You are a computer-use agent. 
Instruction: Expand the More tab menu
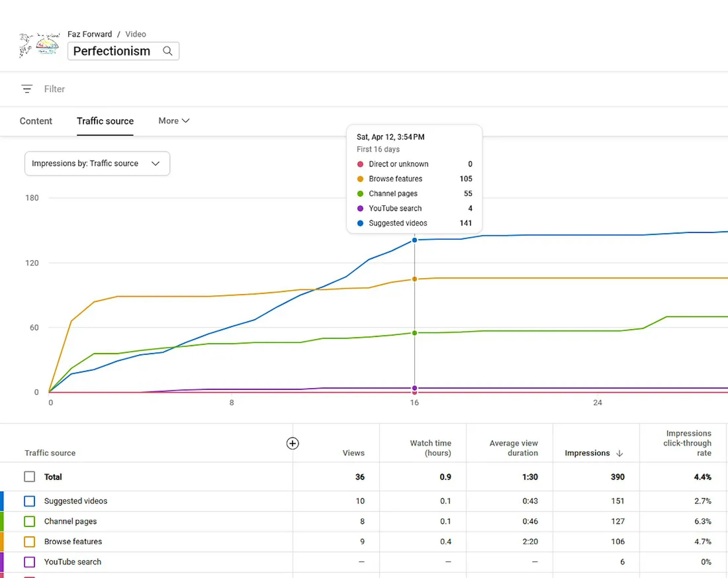[174, 121]
